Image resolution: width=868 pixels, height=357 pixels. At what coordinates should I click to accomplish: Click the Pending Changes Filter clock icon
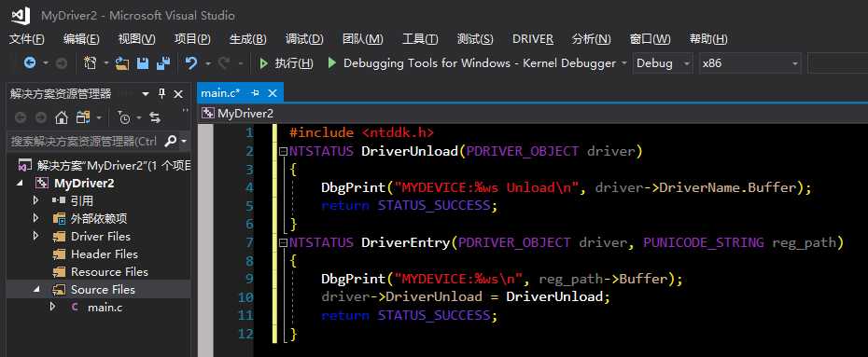[x=124, y=117]
